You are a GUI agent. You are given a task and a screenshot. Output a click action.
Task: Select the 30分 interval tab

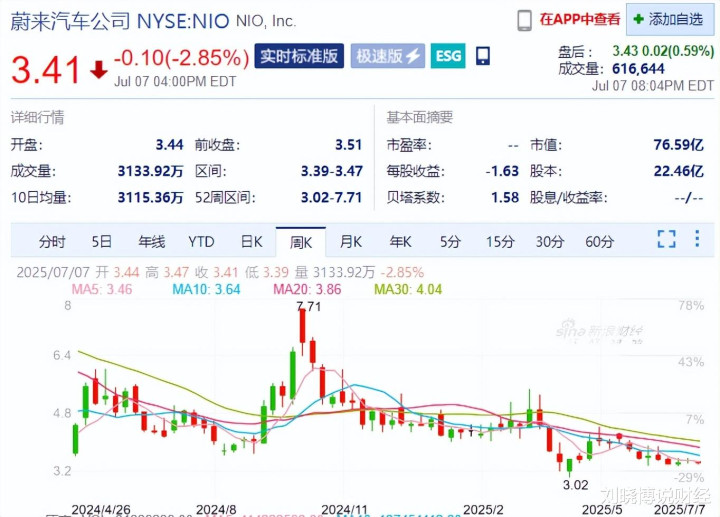[x=550, y=242]
